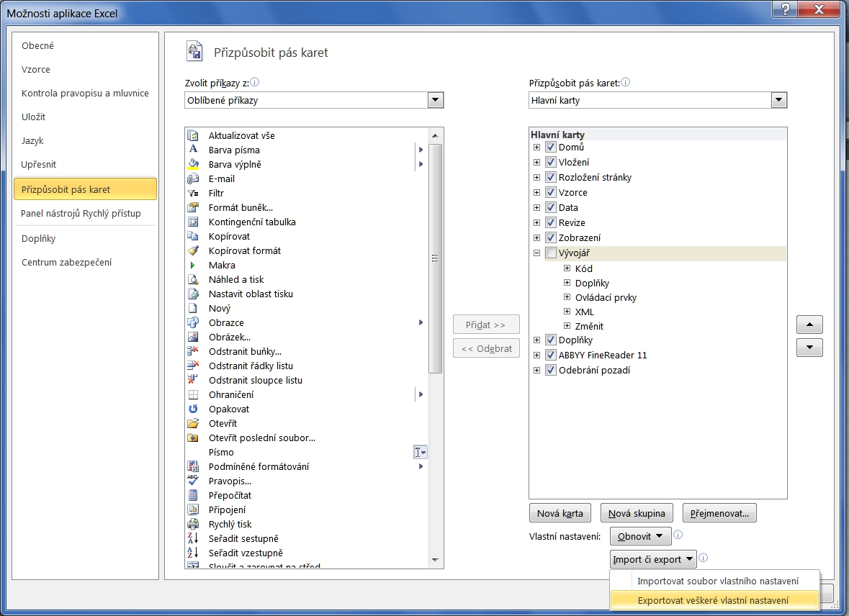
Task: Toggle the Revize checkbox
Action: coord(551,222)
